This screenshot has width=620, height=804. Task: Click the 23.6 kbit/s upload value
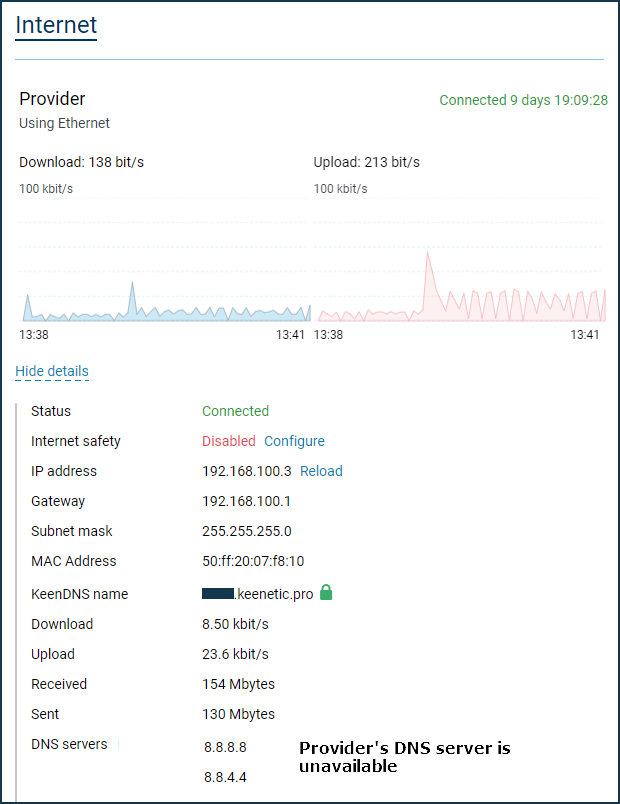[235, 654]
